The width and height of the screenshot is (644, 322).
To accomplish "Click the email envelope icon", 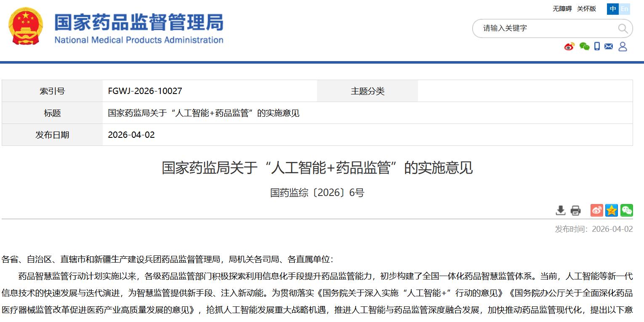I will coord(609,46).
